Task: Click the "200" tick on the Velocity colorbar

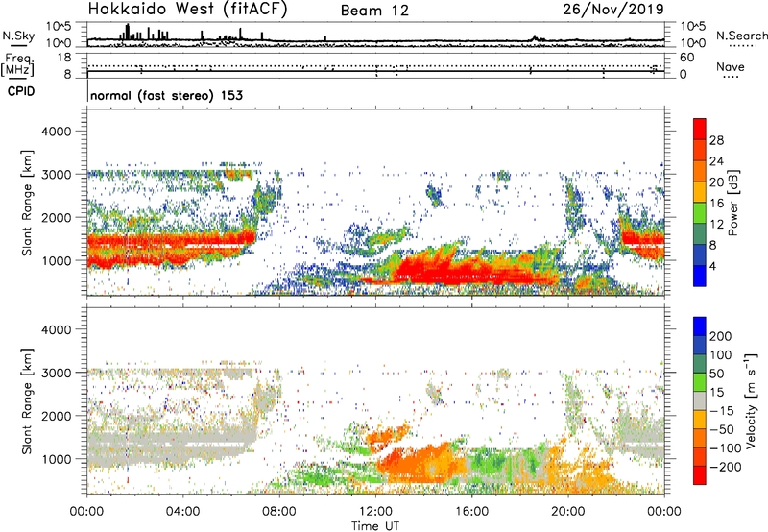Action: pos(720,336)
